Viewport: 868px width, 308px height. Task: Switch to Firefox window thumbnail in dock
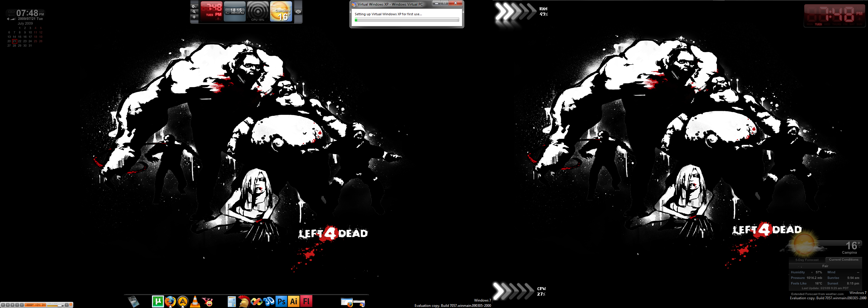click(347, 302)
